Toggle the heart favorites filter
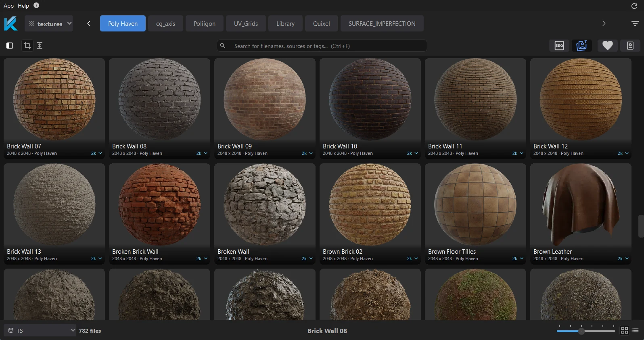 point(608,46)
